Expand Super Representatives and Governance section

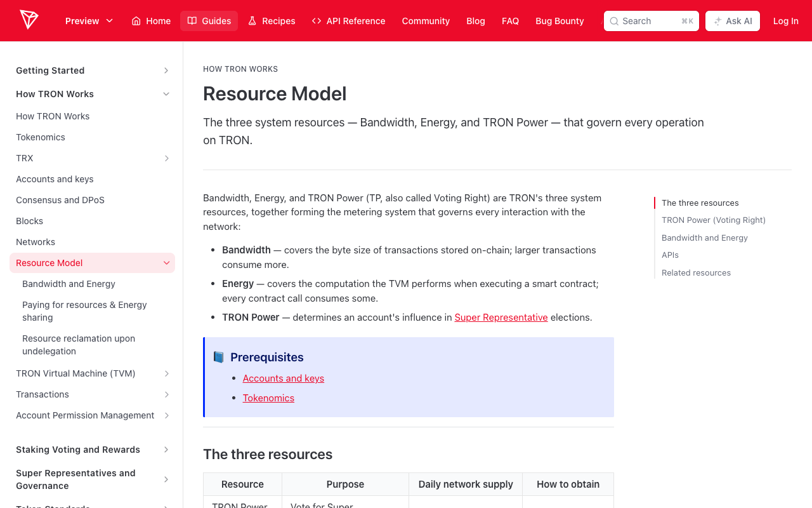pyautogui.click(x=166, y=479)
